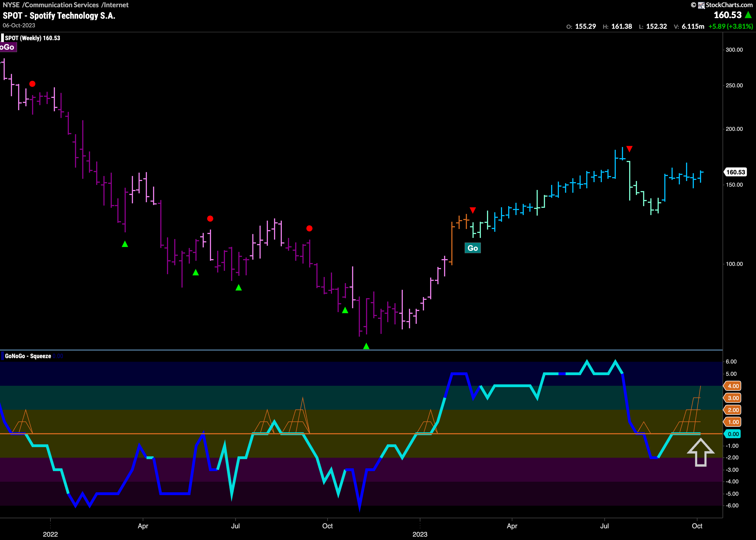Click the 150.00 price axis label
This screenshot has height=540, width=756.
coord(734,185)
